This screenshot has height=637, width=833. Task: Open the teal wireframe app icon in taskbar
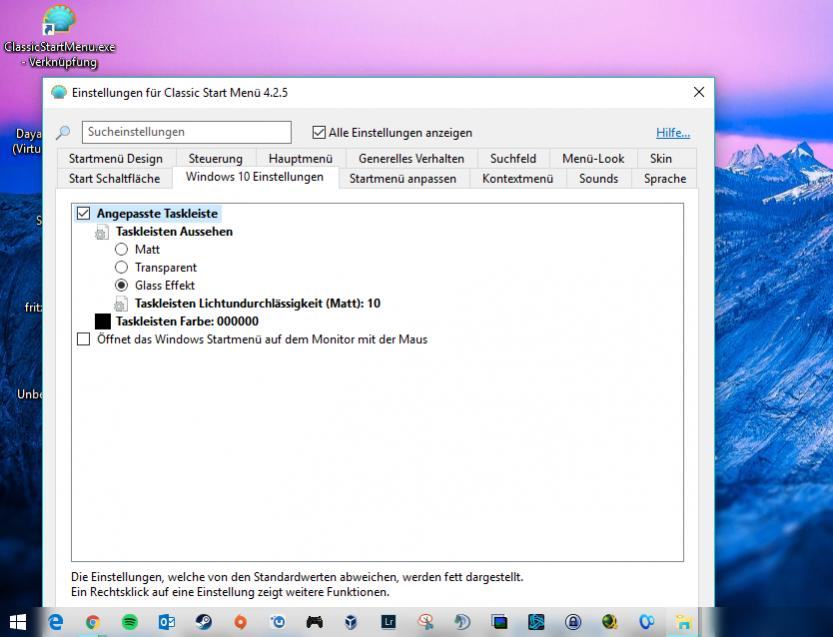tap(536, 622)
